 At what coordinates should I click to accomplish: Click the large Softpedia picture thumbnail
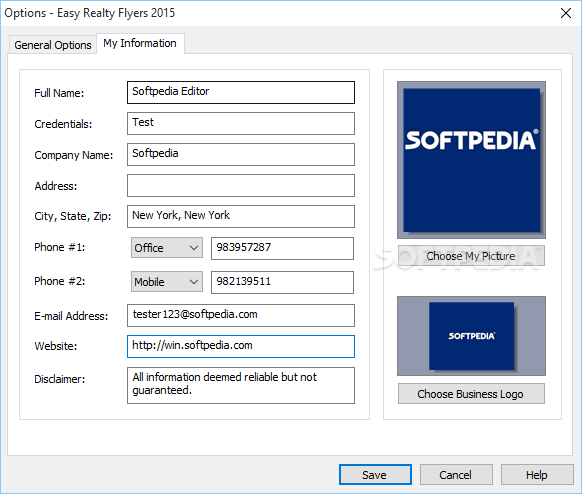pyautogui.click(x=471, y=160)
